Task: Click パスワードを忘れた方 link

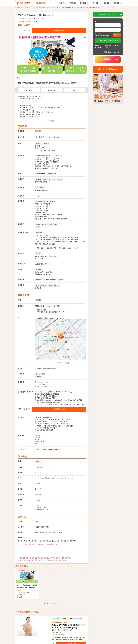Action: pyautogui.click(x=102, y=36)
